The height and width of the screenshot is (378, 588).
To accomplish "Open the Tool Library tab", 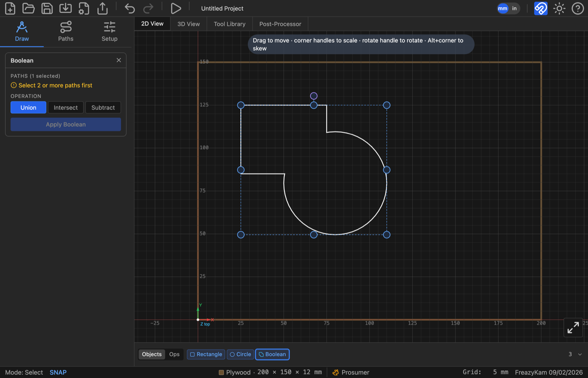I will 230,24.
